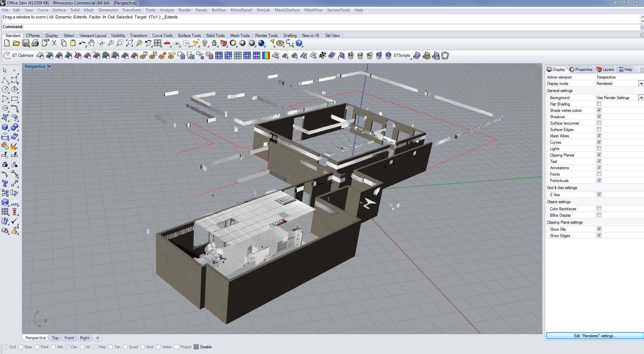Viewport: 644px width, 354px height.
Task: Click the Zoom Extents magnifier icon
Action: click(129, 43)
